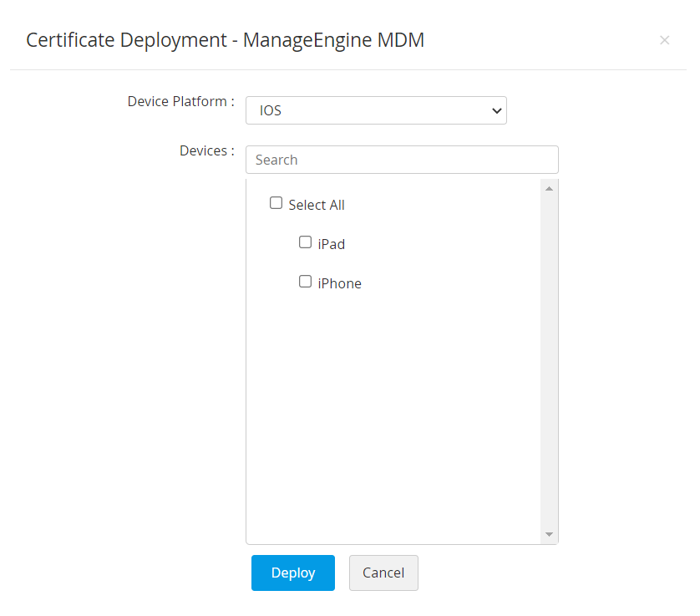
Task: Select the iPhone device label
Action: point(339,283)
